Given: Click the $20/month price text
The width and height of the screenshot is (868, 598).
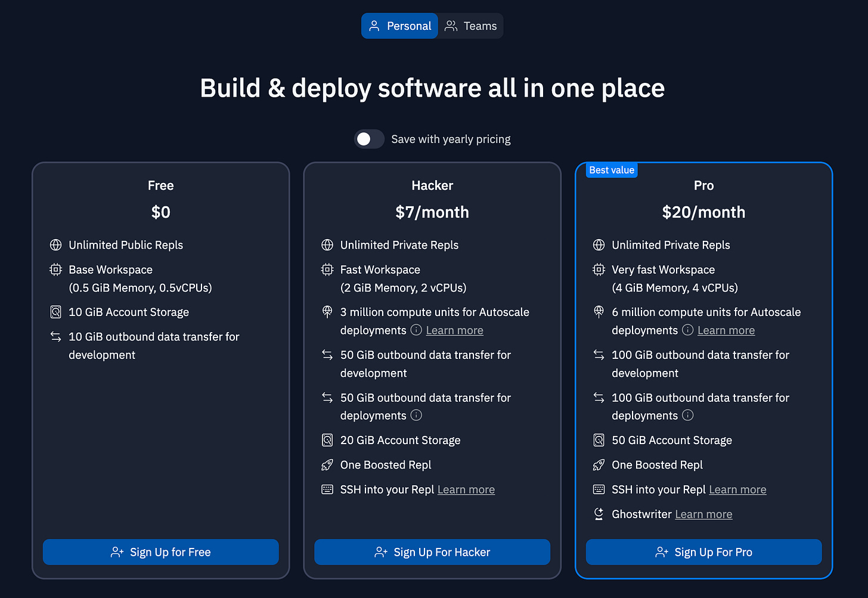Looking at the screenshot, I should point(703,212).
